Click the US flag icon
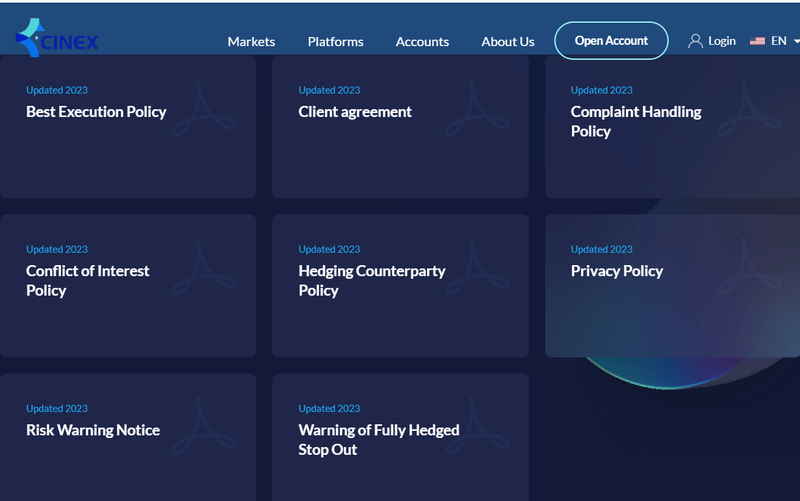Screen dimensions: 800x501 point(757,41)
